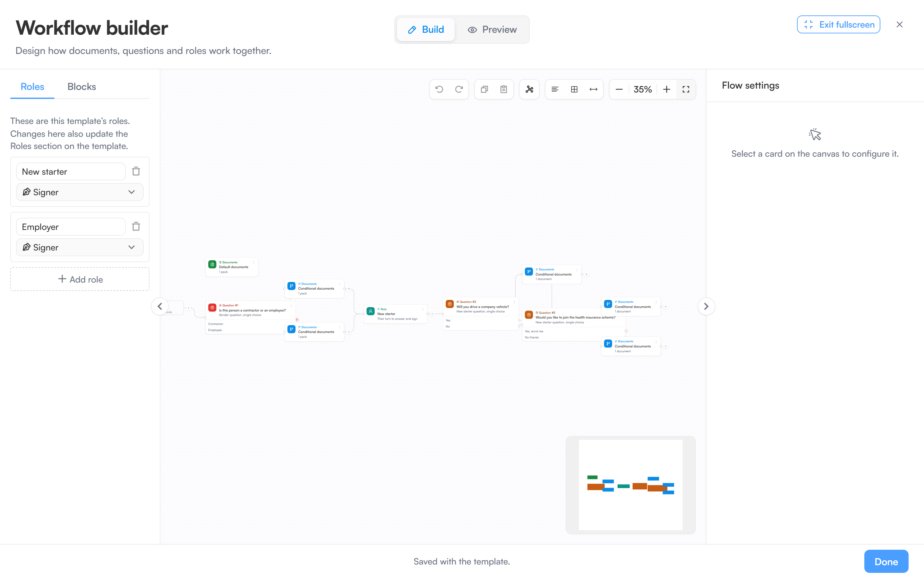Open Employer's Signer dropdown
The height and width of the screenshot is (578, 924).
(80, 247)
